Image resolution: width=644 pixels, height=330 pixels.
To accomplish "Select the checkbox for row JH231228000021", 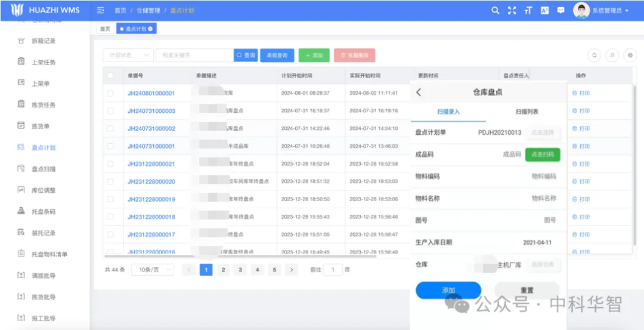I will pos(110,164).
